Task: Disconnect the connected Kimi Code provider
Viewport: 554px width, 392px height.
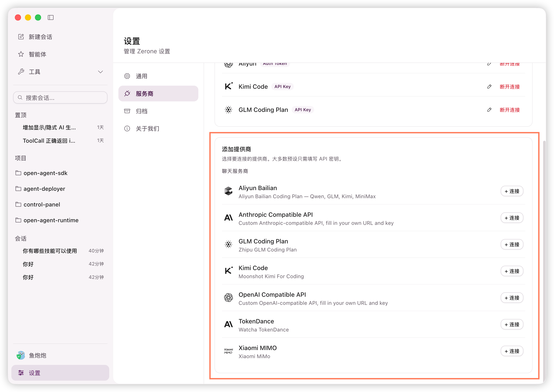Action: (510, 87)
